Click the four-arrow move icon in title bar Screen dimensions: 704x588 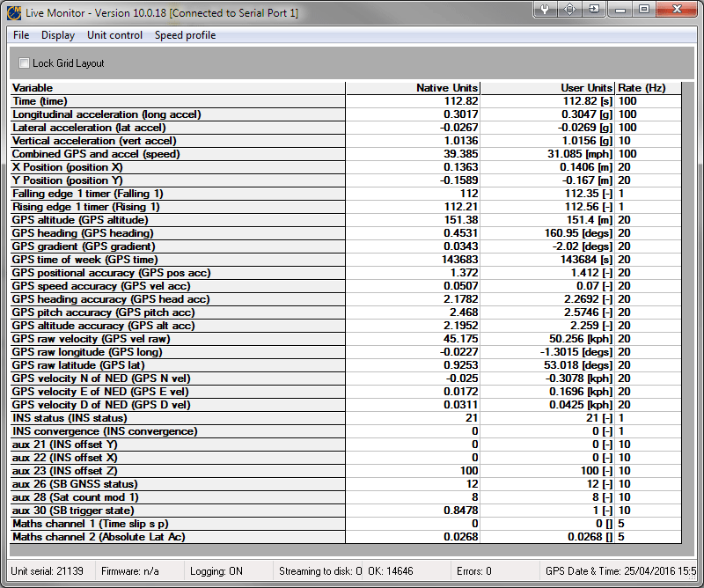tap(570, 10)
